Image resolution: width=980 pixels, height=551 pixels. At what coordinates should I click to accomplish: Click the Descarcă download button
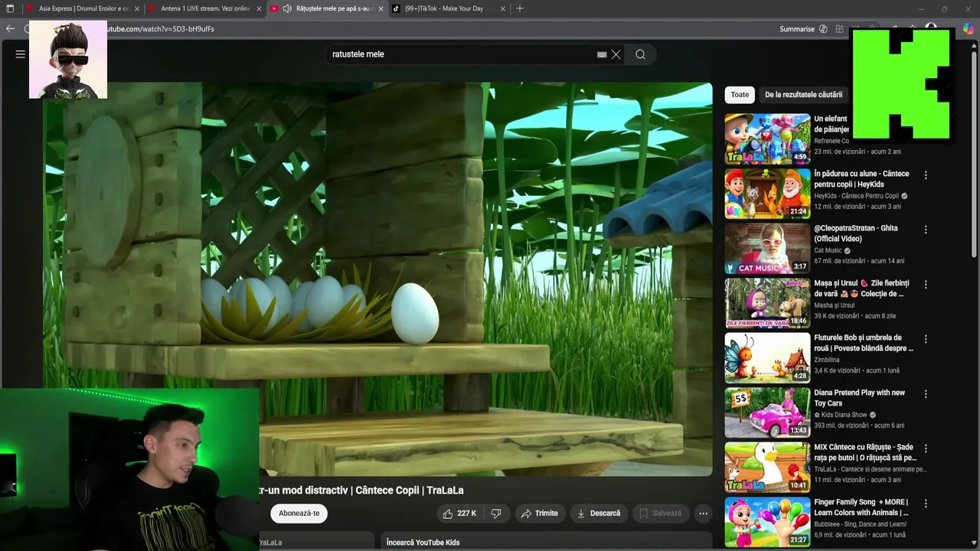599,514
